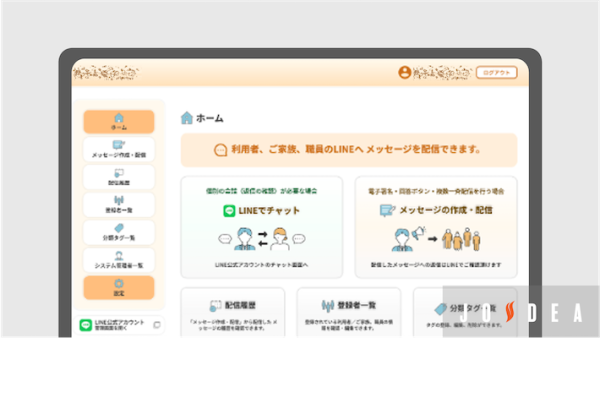
Task: Click the user profile icon in header
Action: pos(405,72)
